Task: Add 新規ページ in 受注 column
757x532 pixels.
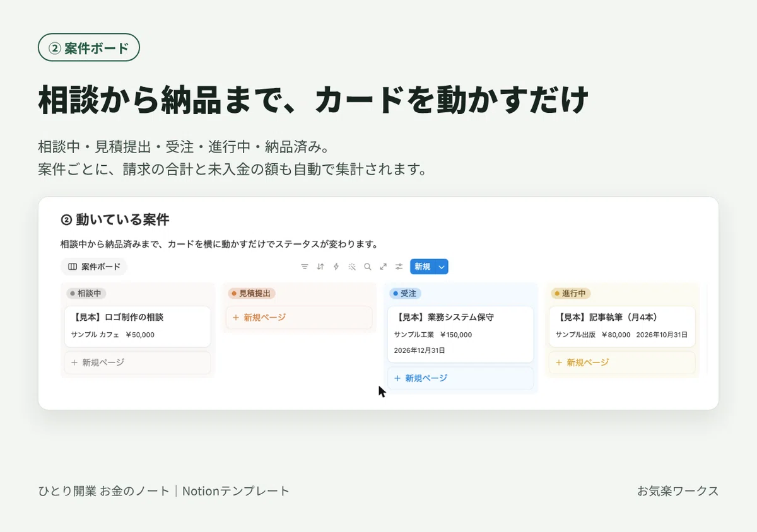Action: pos(461,378)
